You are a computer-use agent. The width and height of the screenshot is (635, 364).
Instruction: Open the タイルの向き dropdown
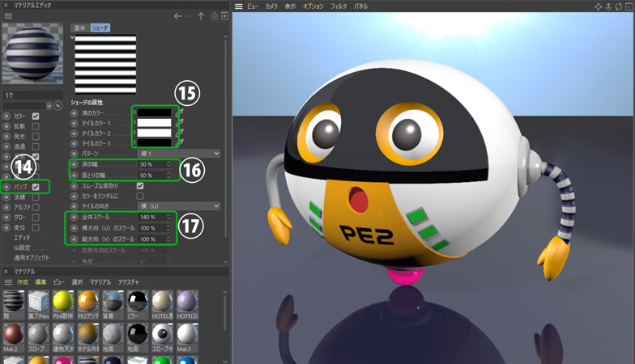point(177,206)
